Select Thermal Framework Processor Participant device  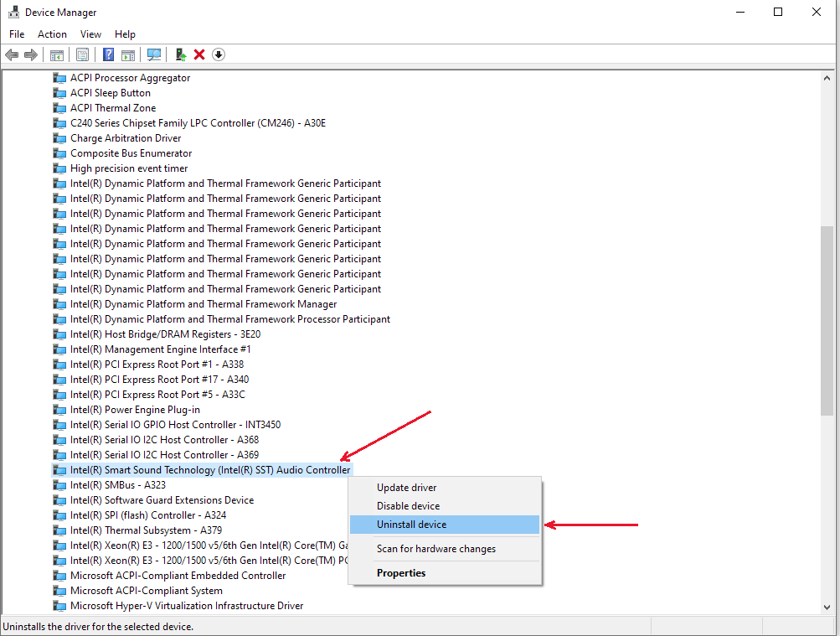click(230, 318)
